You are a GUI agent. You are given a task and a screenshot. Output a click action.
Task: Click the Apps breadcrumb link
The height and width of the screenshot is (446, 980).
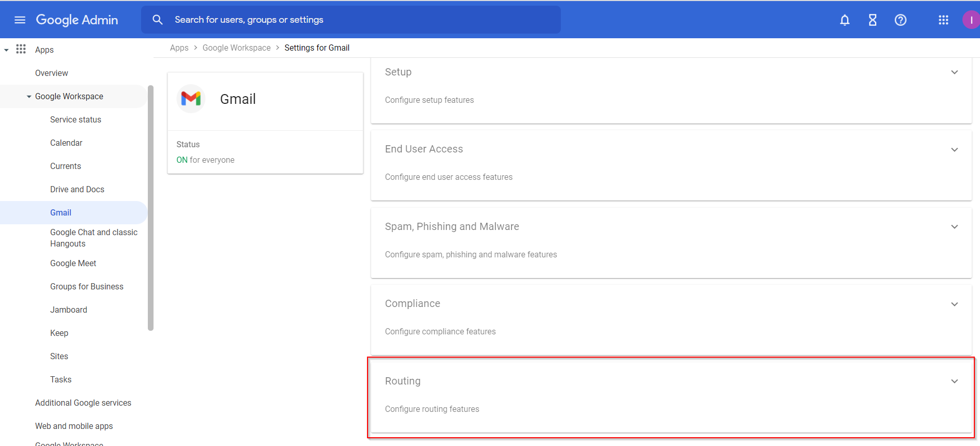click(179, 48)
